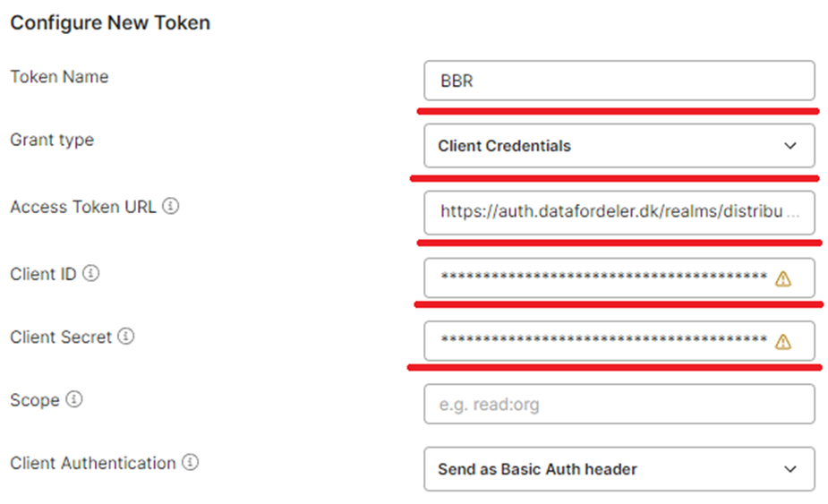Select the masked Client Secret input field
This screenshot has width=828, height=504.
[619, 341]
